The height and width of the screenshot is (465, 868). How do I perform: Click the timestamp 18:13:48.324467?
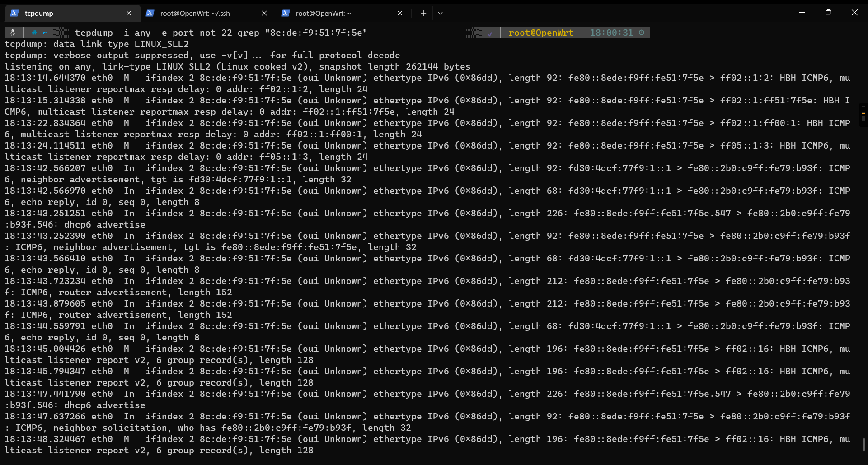45,439
